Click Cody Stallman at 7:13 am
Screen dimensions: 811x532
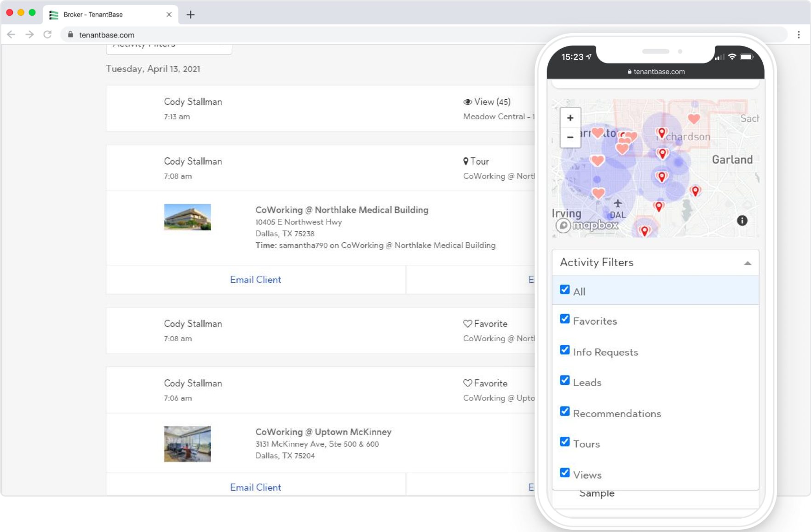(x=193, y=102)
